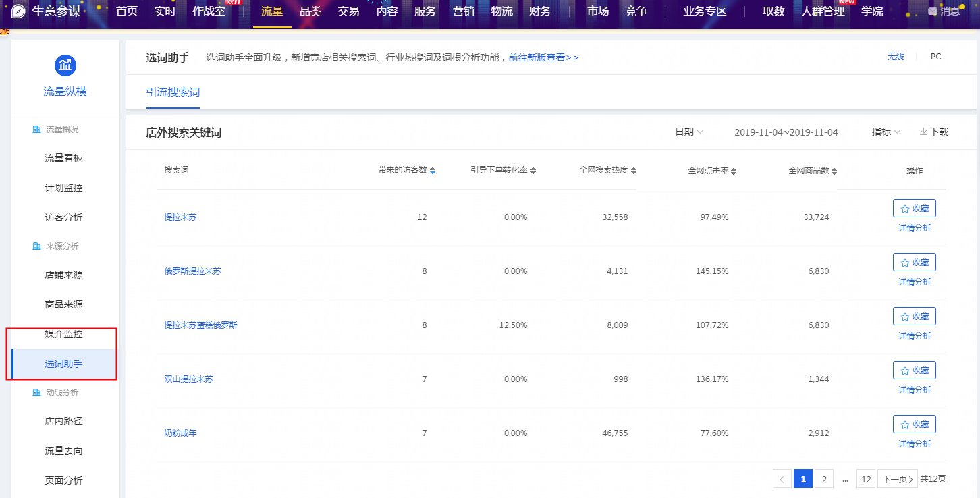
Task: Sort by 带来的访客数 column arrows
Action: 433,171
